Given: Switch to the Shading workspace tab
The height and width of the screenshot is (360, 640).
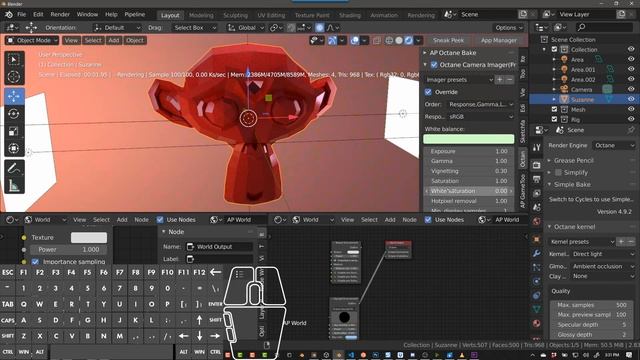Looking at the screenshot, I should (x=350, y=15).
